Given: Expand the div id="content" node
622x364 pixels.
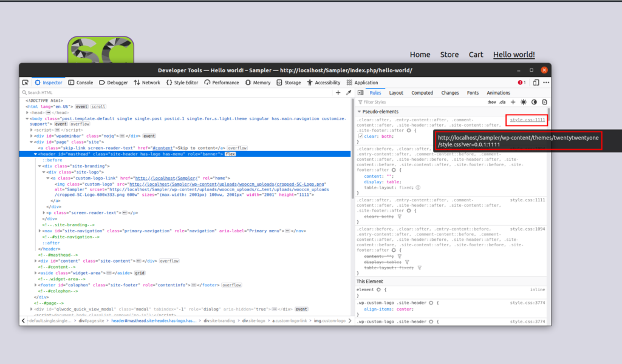Looking at the screenshot, I should click(x=36, y=261).
